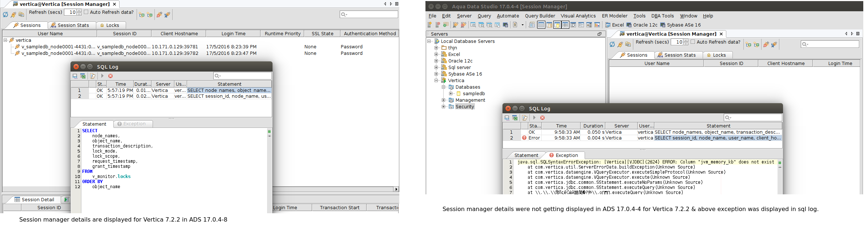This screenshot has width=868, height=247.
Task: Click connect plug icon in Aqua Data Studio toolbar
Action: point(455,25)
